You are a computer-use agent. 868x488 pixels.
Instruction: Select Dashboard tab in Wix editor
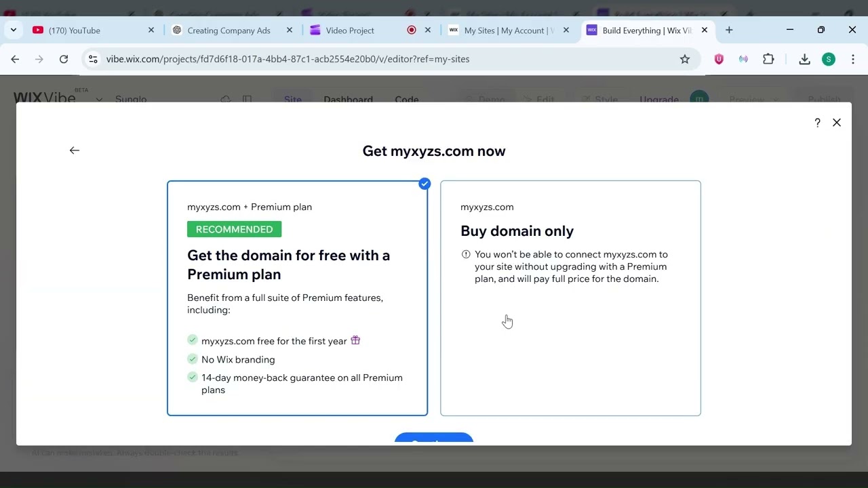click(348, 99)
